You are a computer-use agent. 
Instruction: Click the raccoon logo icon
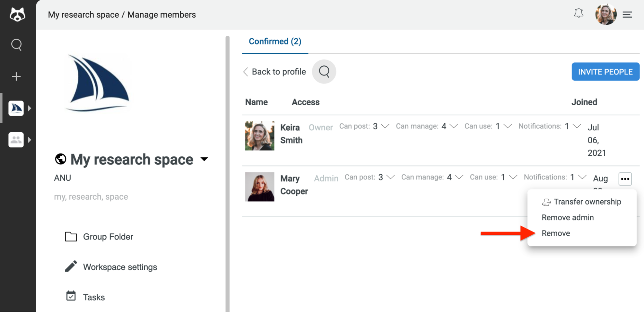17,14
